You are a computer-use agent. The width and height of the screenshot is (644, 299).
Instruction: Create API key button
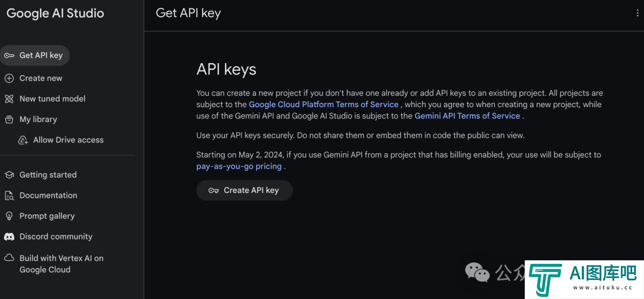244,191
